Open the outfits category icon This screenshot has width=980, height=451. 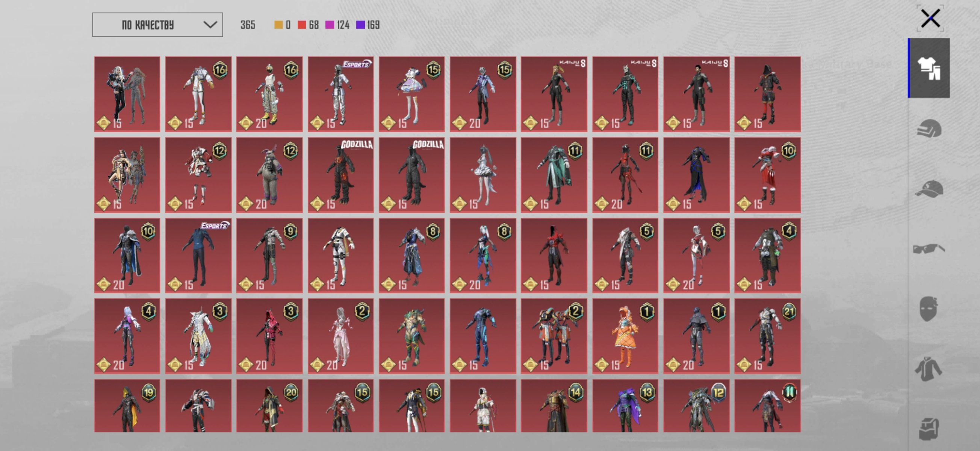pos(929,68)
